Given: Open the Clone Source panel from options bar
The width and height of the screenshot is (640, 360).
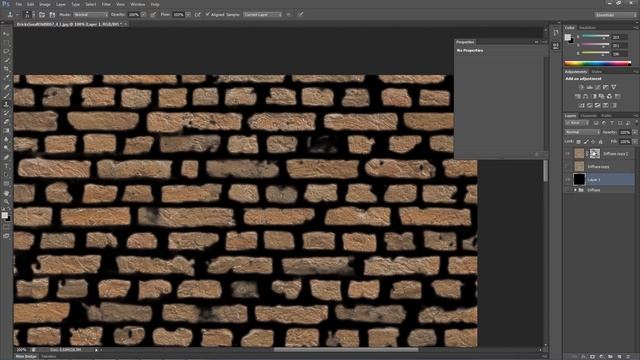Looking at the screenshot, I should point(52,15).
